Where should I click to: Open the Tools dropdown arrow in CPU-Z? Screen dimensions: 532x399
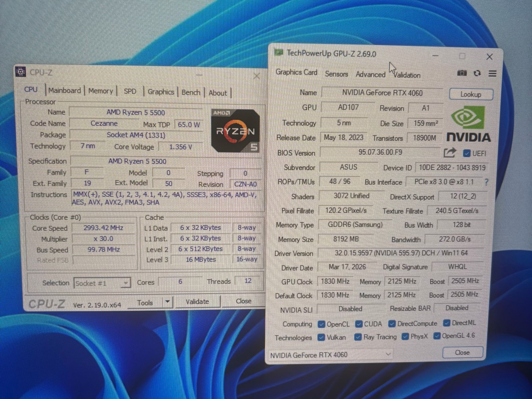tap(168, 302)
